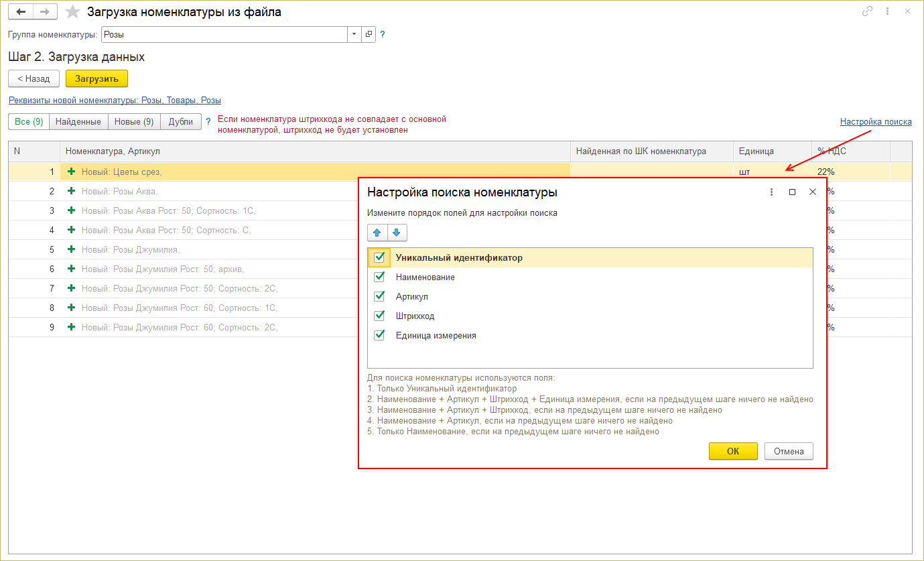Click the Назад button
Image resolution: width=924 pixels, height=561 pixels.
click(34, 78)
